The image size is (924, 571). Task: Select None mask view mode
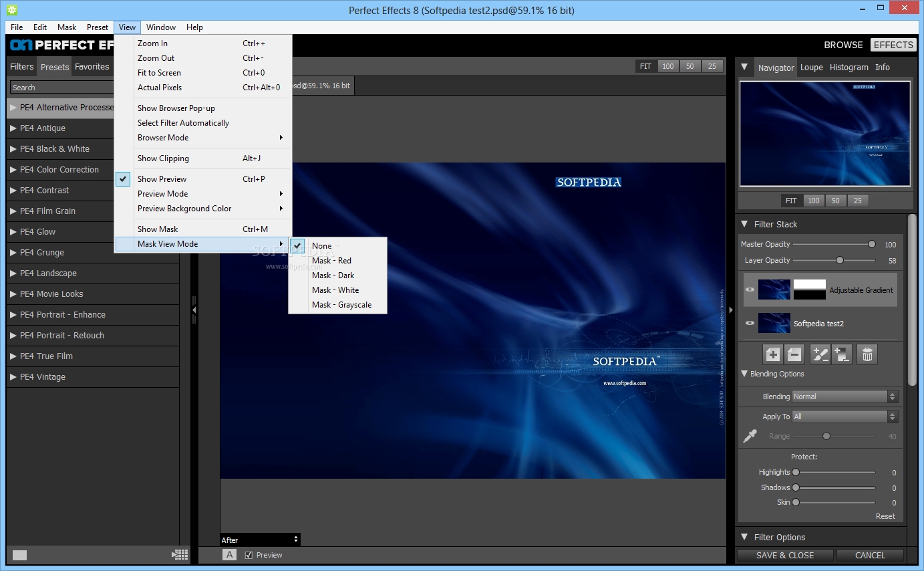tap(337, 246)
